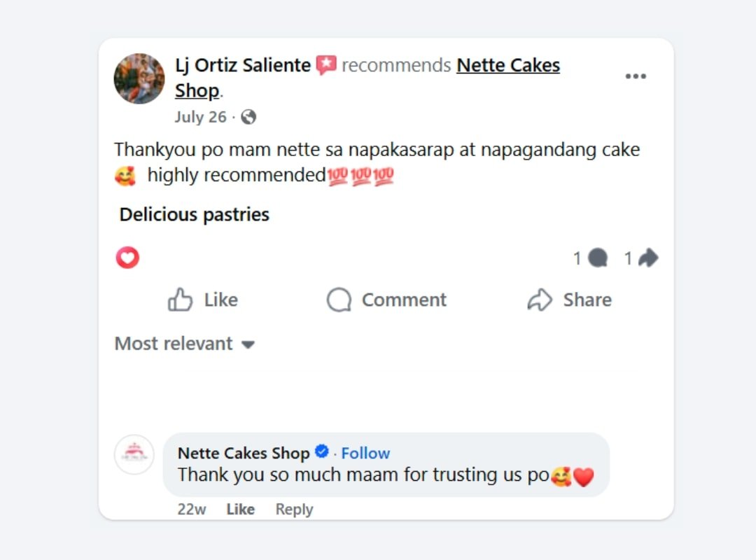Like the post with thumbs-up button

click(203, 300)
